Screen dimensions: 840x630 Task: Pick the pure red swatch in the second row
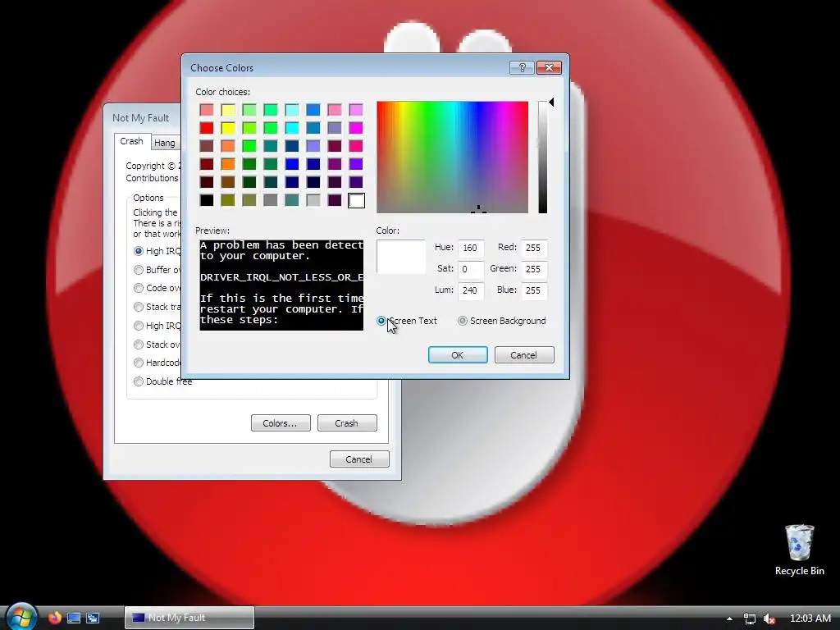(207, 127)
